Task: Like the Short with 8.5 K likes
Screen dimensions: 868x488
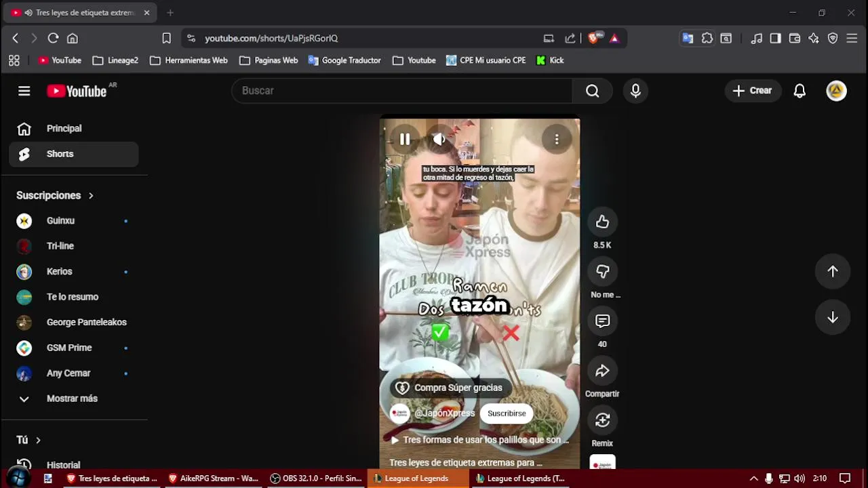Action: (602, 222)
